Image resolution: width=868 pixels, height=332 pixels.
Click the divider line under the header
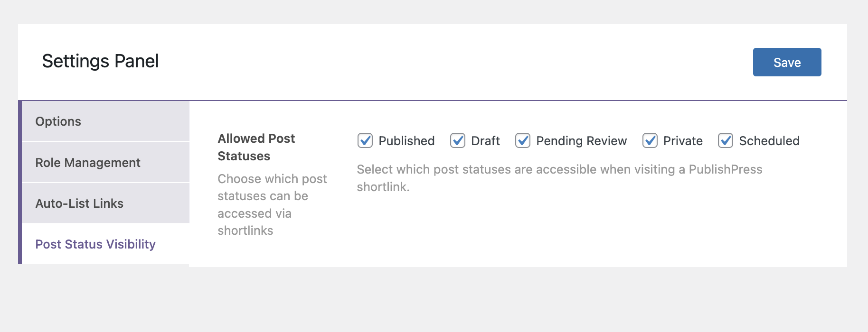pos(475,101)
